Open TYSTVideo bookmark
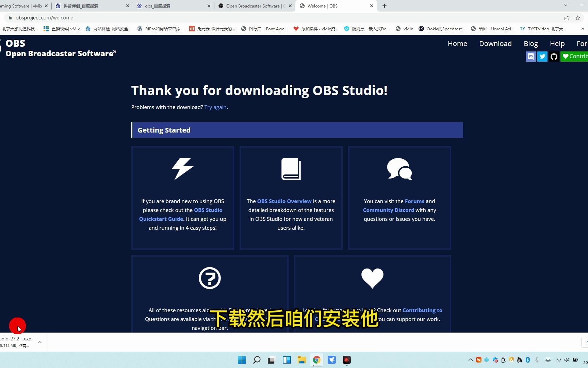The width and height of the screenshot is (588, 368). click(543, 29)
